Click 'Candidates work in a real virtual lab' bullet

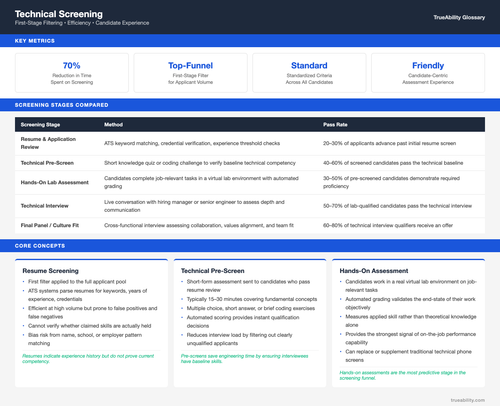(411, 286)
